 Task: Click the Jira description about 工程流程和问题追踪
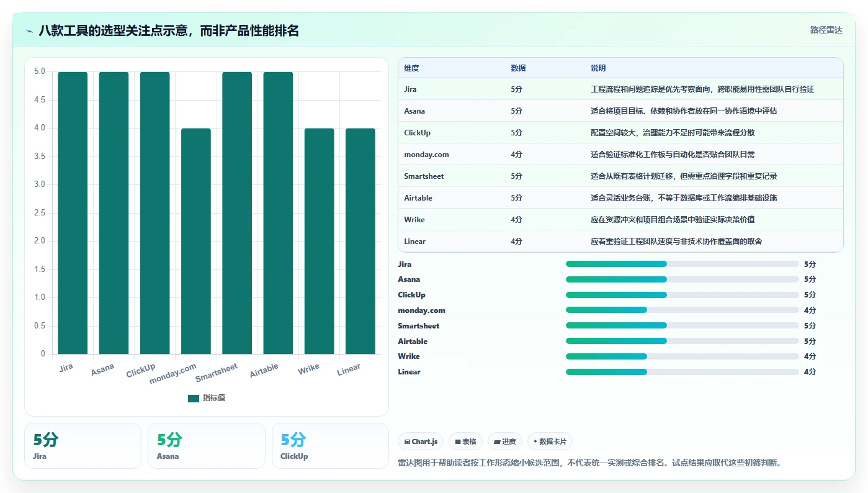click(702, 89)
